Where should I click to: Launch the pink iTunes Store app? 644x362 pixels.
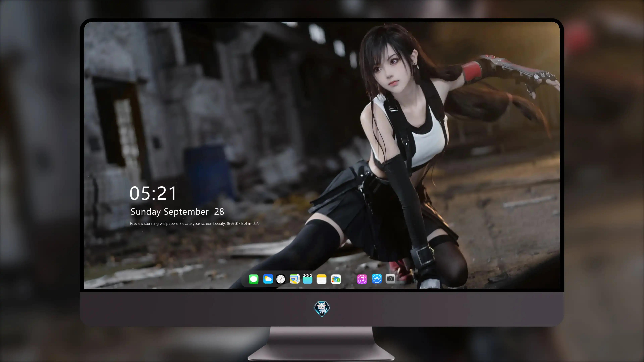point(362,279)
